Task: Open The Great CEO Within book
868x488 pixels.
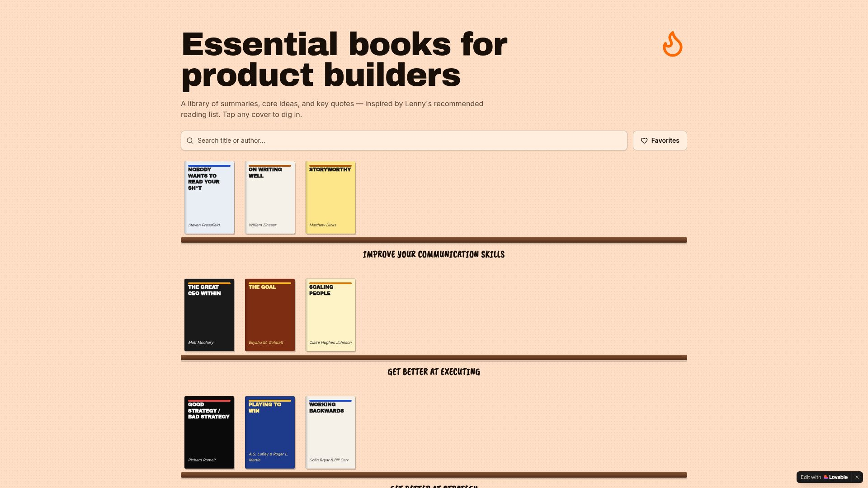Action: click(x=209, y=315)
